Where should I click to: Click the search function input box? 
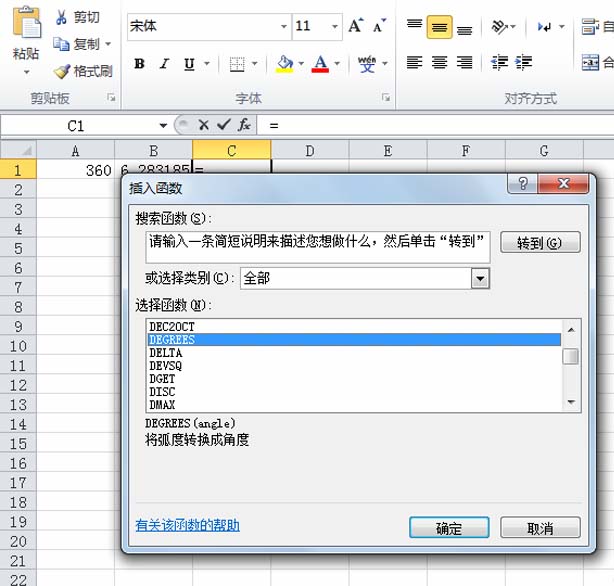318,247
